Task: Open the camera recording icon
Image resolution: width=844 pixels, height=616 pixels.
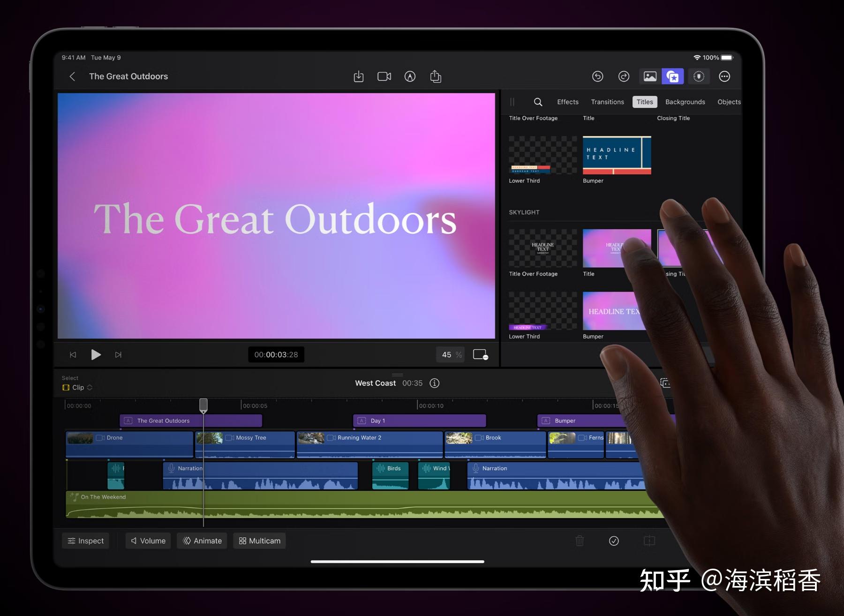Action: pyautogui.click(x=384, y=76)
